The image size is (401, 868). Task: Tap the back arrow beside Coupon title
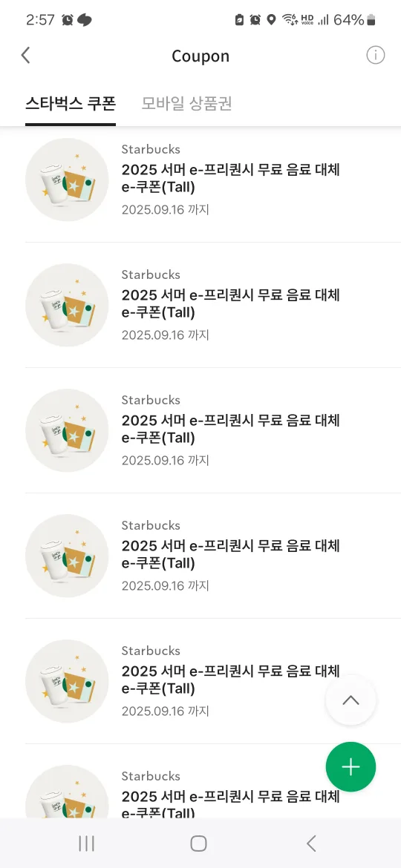coord(25,56)
